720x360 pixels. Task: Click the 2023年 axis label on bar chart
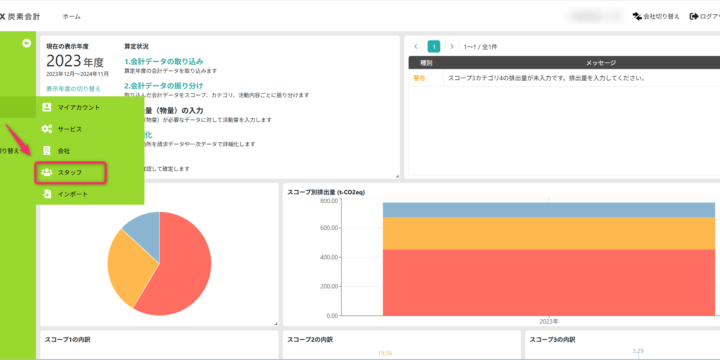549,321
